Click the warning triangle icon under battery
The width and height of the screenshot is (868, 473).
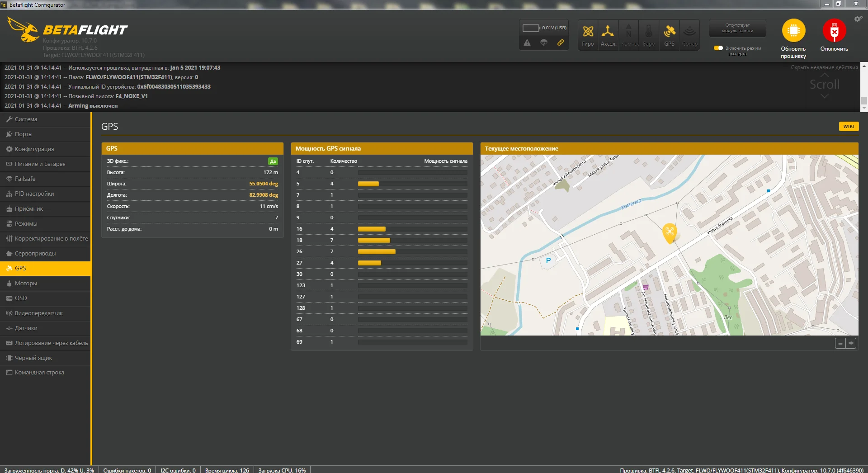[x=527, y=43]
